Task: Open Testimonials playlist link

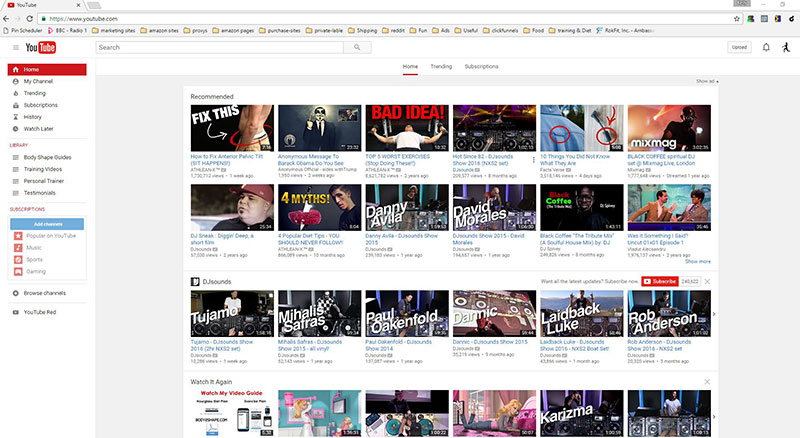Action: click(39, 193)
